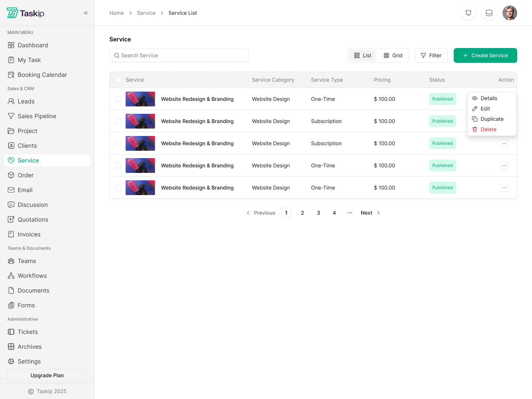Click the notification bell icon
The width and height of the screenshot is (532, 399).
468,13
